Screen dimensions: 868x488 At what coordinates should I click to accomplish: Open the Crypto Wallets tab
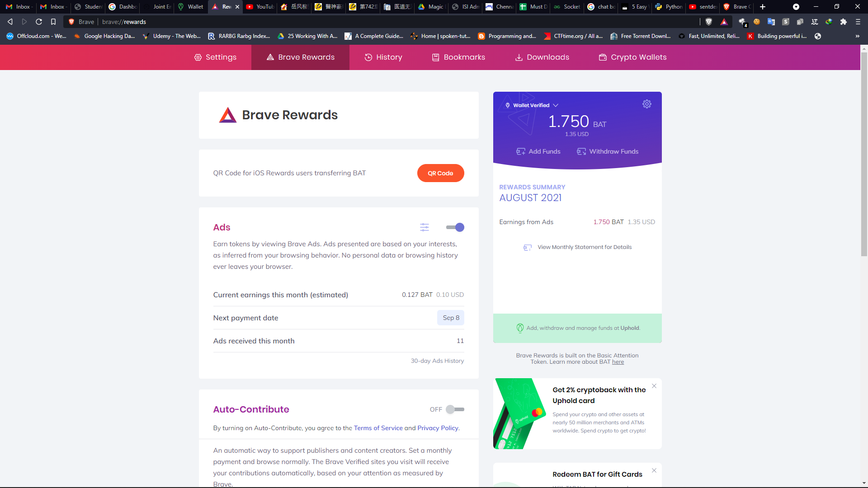[632, 57]
